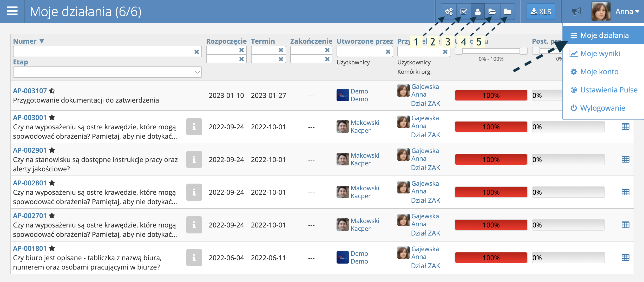Toggle favorite star for AP-003107

click(x=52, y=91)
